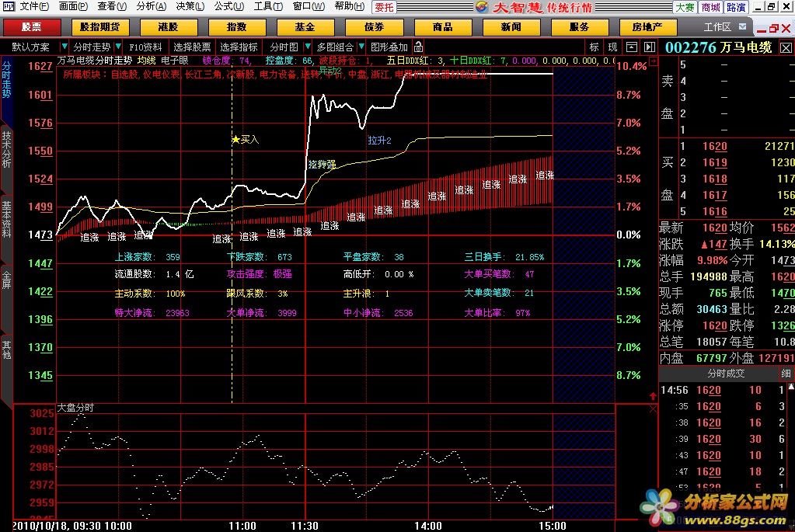The width and height of the screenshot is (795, 532).
Task: Toggle the lock icon beside 图形叠加
Action: [418, 47]
